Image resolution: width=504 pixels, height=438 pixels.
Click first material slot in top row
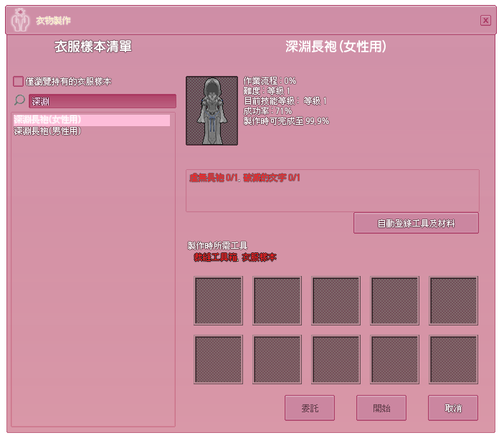click(x=219, y=301)
